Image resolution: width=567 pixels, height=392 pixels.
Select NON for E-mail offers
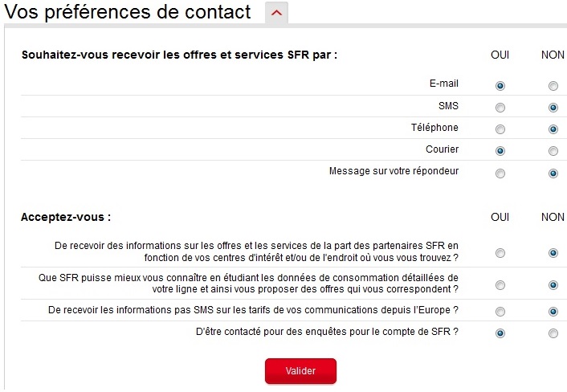tap(553, 85)
